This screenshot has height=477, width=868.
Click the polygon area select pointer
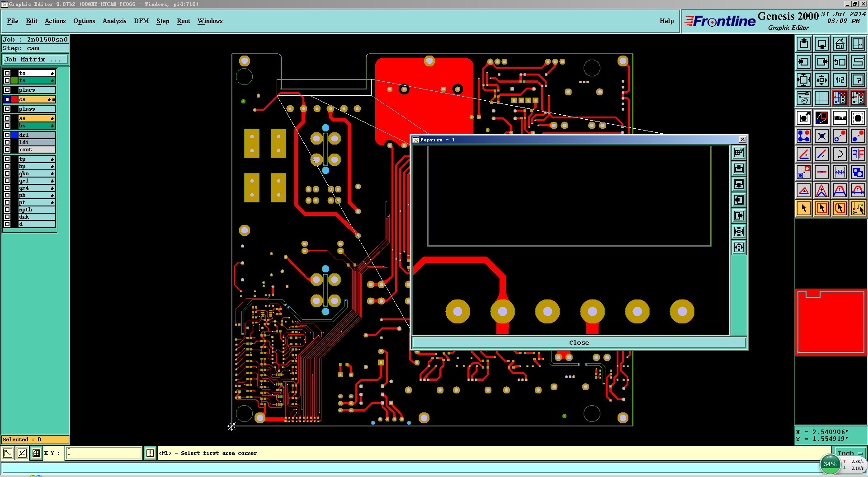[x=840, y=208]
